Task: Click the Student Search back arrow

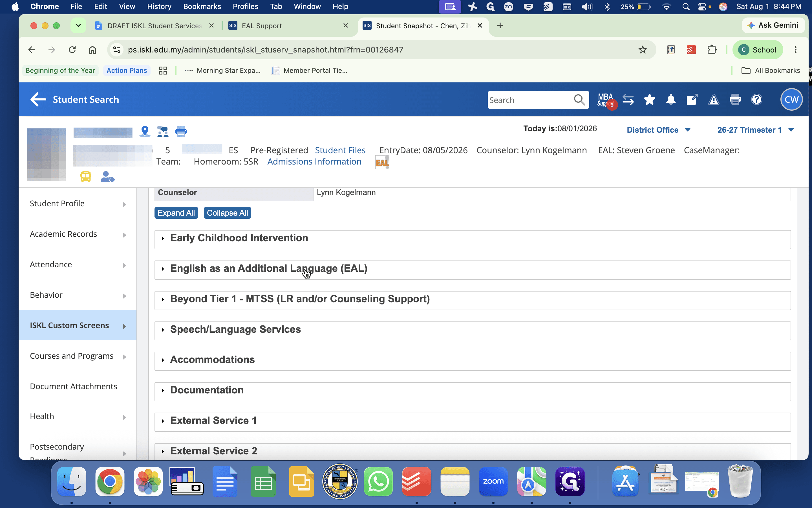Action: pyautogui.click(x=38, y=99)
